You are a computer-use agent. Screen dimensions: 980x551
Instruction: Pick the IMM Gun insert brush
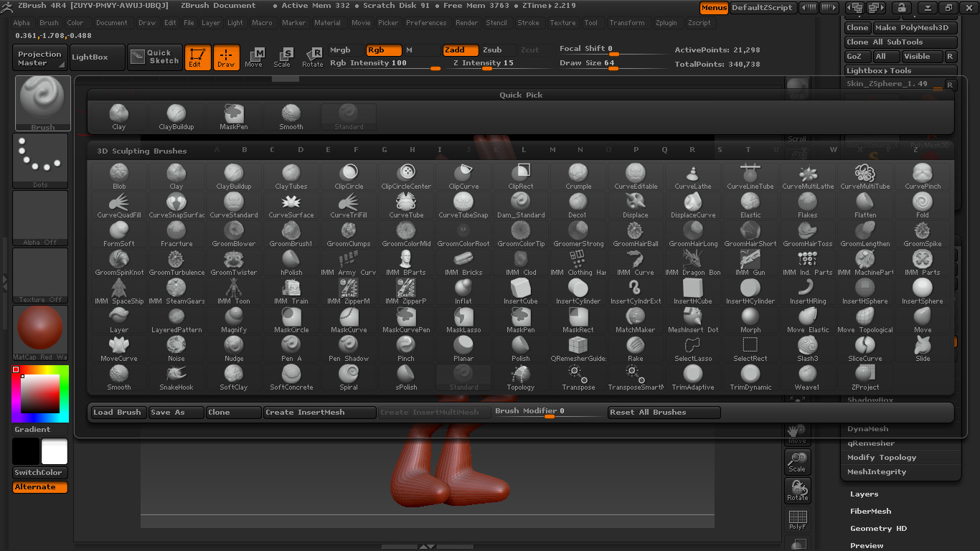point(750,263)
